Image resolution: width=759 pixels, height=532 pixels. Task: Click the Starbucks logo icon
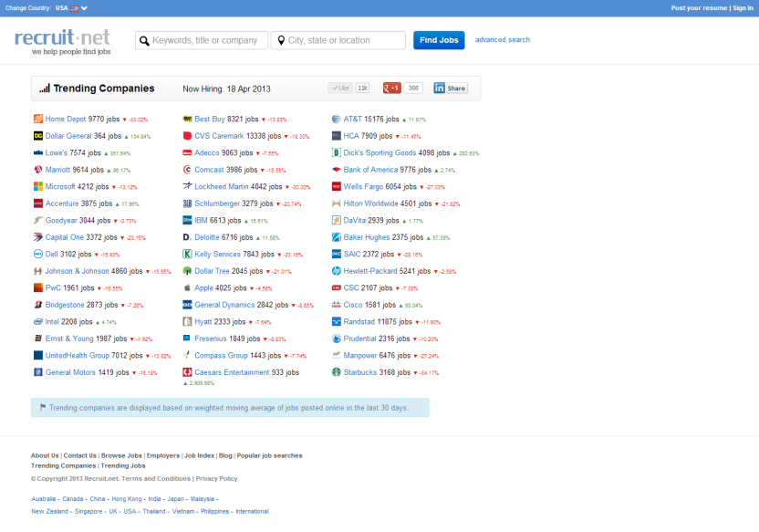click(x=336, y=372)
